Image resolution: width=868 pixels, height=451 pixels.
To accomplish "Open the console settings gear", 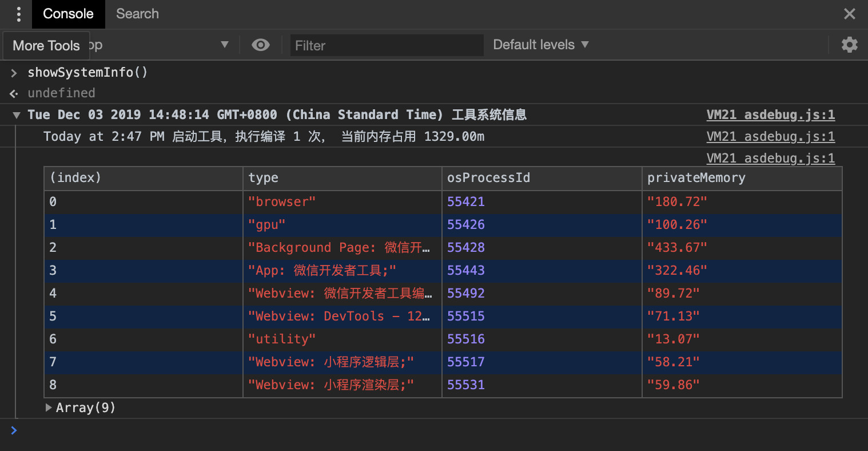I will click(849, 45).
